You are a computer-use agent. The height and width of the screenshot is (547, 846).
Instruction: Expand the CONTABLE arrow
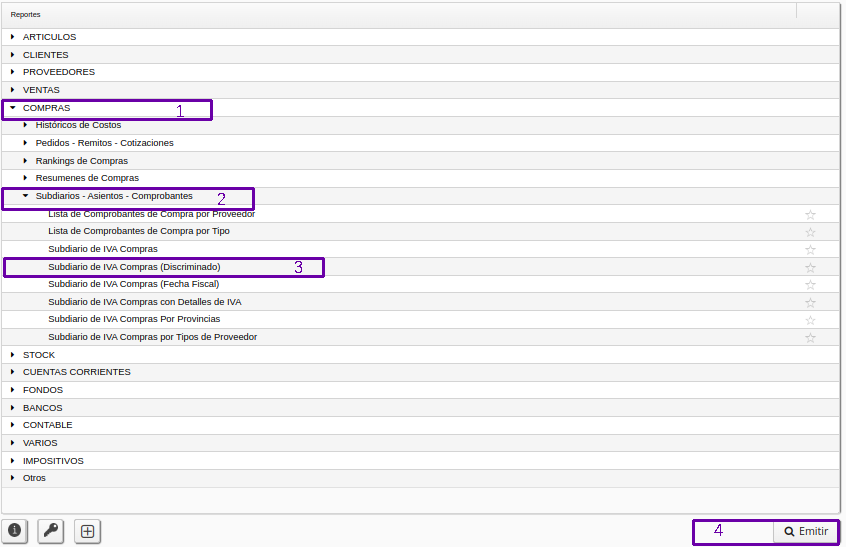pos(12,425)
